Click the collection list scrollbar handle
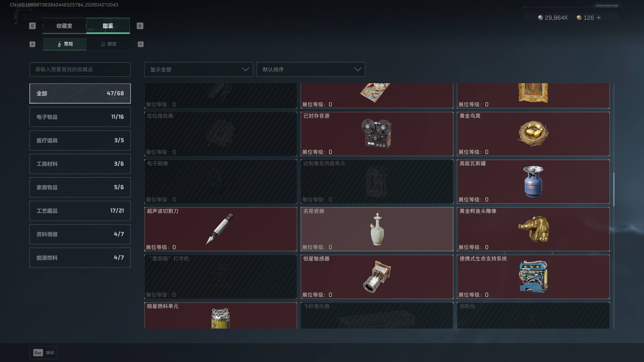This screenshot has height=362, width=644. coord(614,189)
